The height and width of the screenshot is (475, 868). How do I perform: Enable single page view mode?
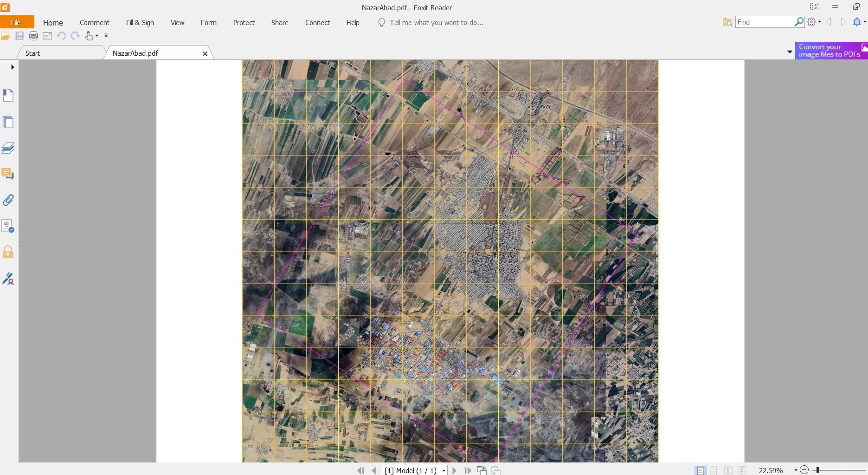tap(700, 470)
